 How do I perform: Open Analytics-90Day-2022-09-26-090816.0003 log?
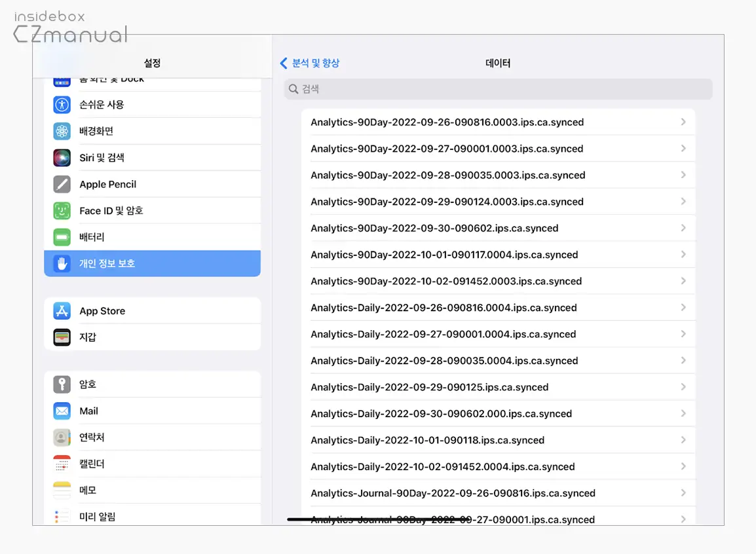pyautogui.click(x=498, y=122)
